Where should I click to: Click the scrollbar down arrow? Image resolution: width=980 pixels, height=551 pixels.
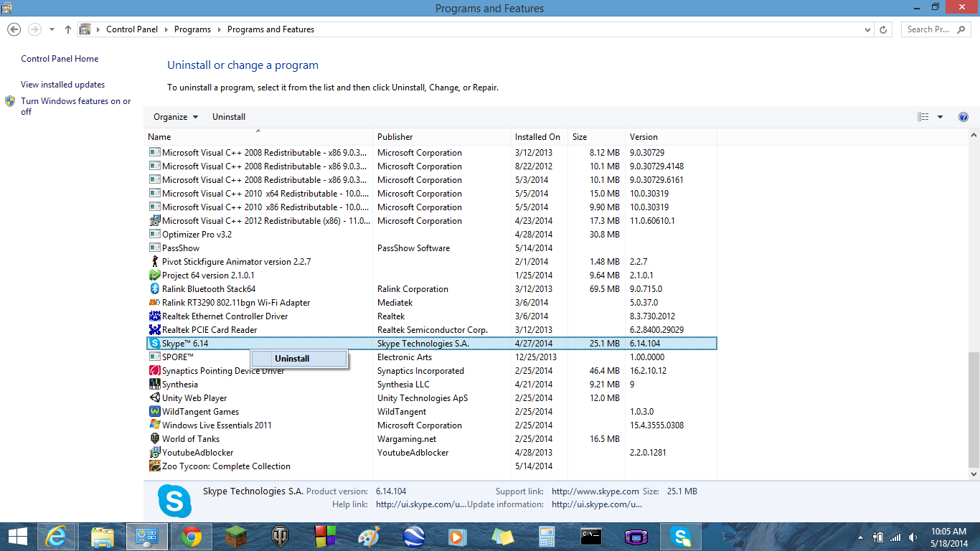[974, 474]
